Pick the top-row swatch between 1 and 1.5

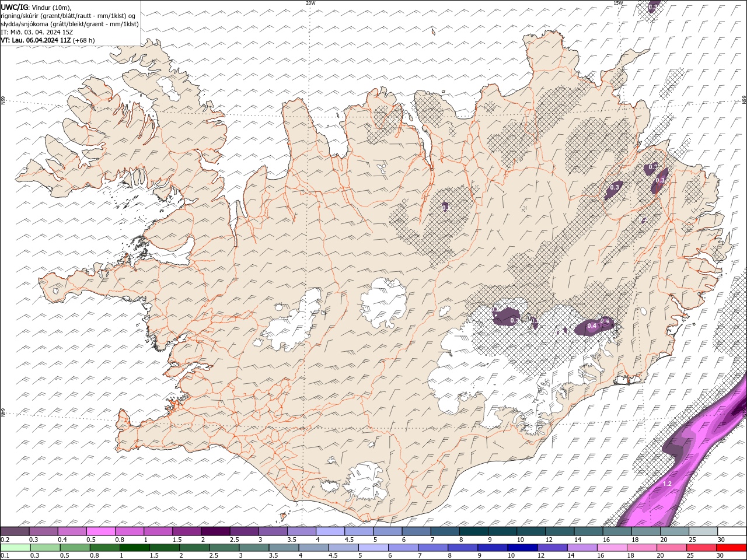[x=158, y=531]
